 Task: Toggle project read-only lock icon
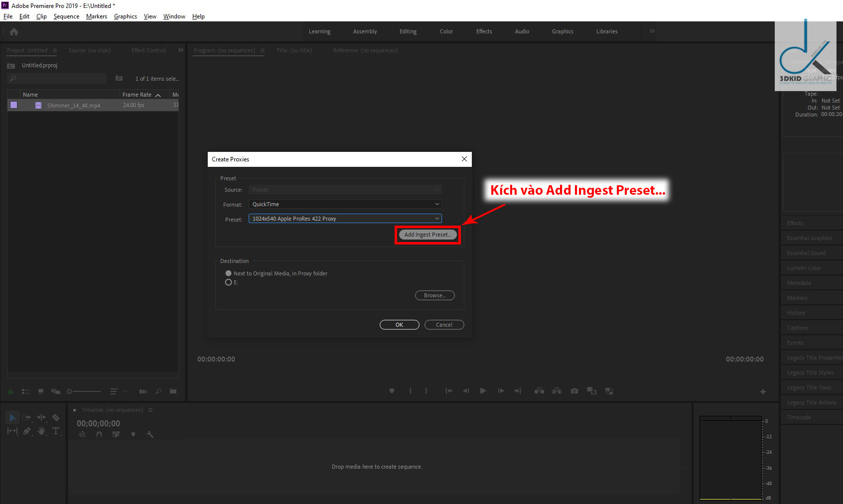click(x=11, y=391)
